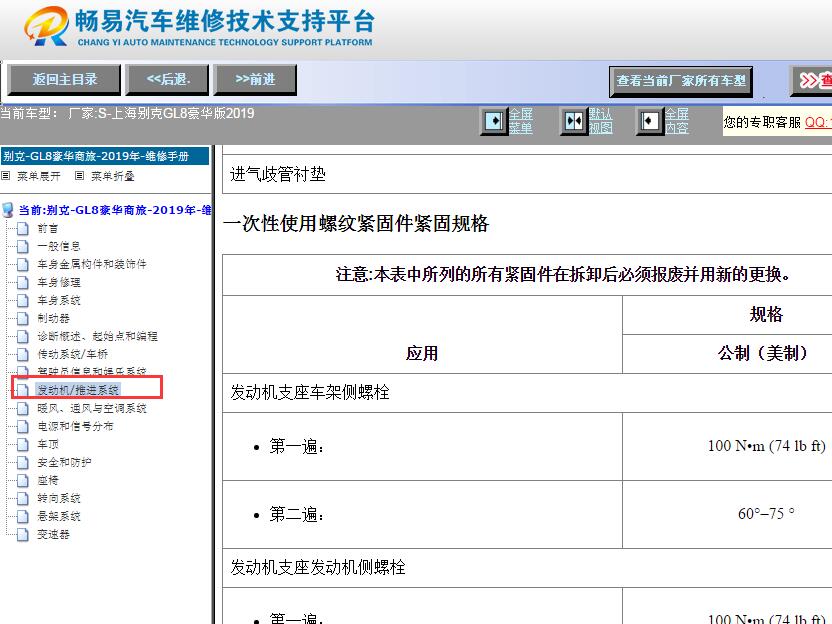Image resolution: width=832 pixels, height=624 pixels.
Task: Click the list icon before 菜单展开
Action: click(x=6, y=176)
